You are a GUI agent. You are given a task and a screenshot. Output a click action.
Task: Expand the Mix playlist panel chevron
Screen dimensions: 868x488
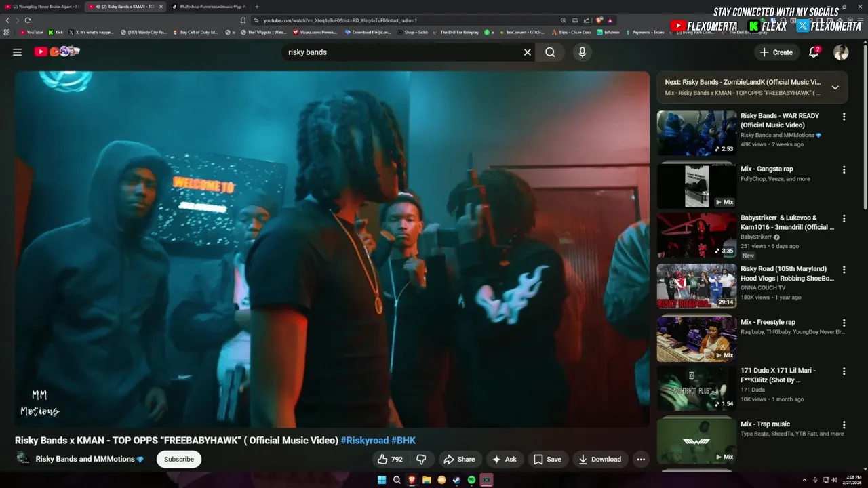(x=835, y=87)
